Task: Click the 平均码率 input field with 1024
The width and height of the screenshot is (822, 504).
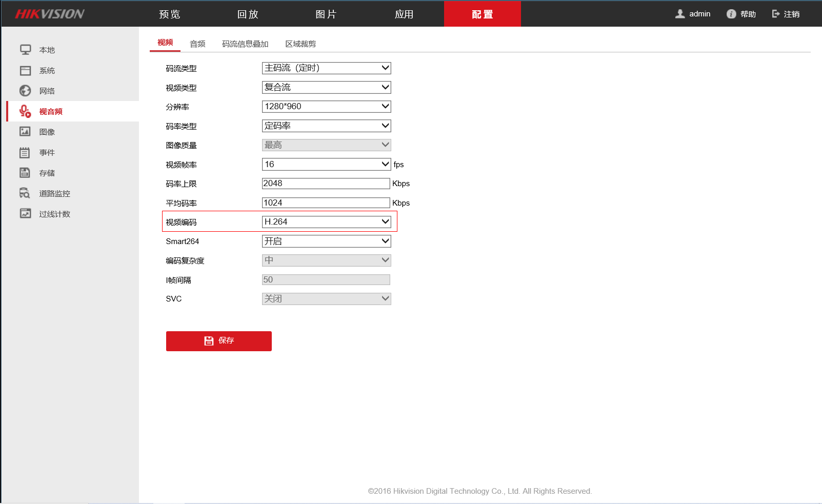Action: click(x=326, y=203)
